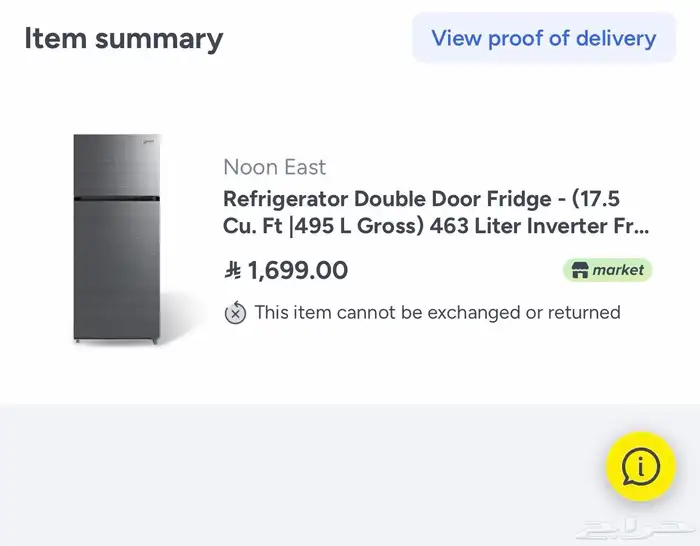
Task: Open the Noon East seller page
Action: (274, 167)
